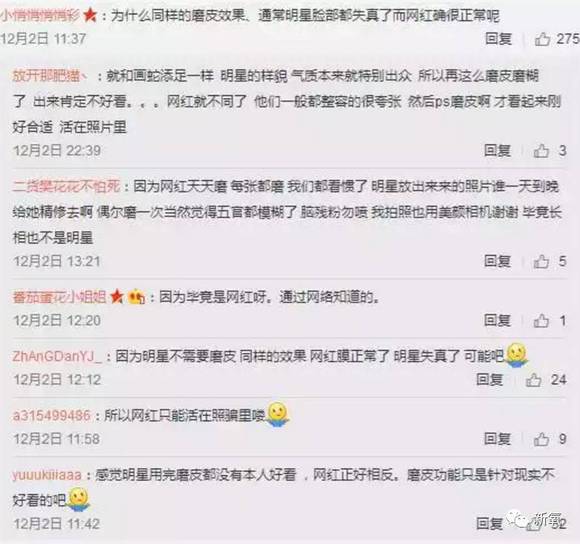
Task: Like ZhAnGDanYJ_'s comment with 24 likes
Action: [533, 380]
